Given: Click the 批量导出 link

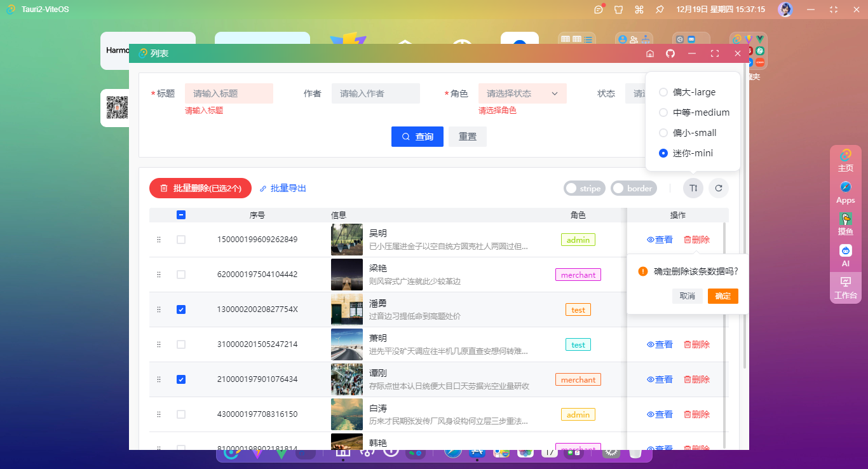Looking at the screenshot, I should click(x=283, y=188).
